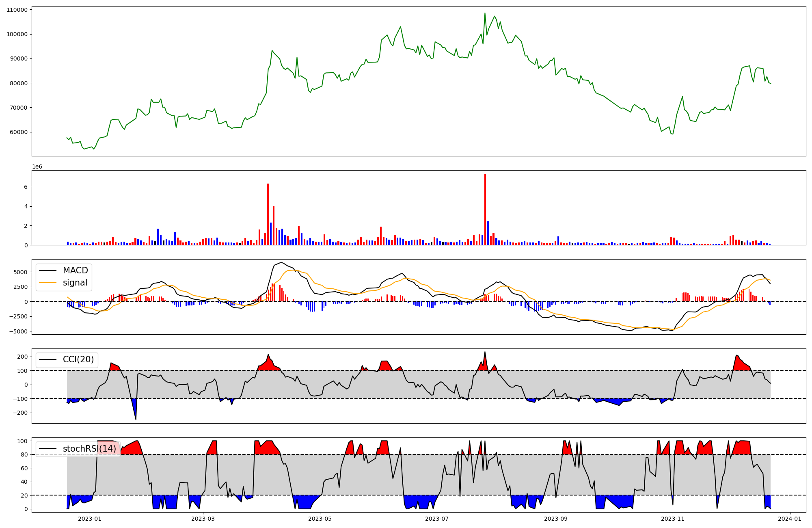
Task: Click the 1e6 volume scale label
Action: click(37, 167)
